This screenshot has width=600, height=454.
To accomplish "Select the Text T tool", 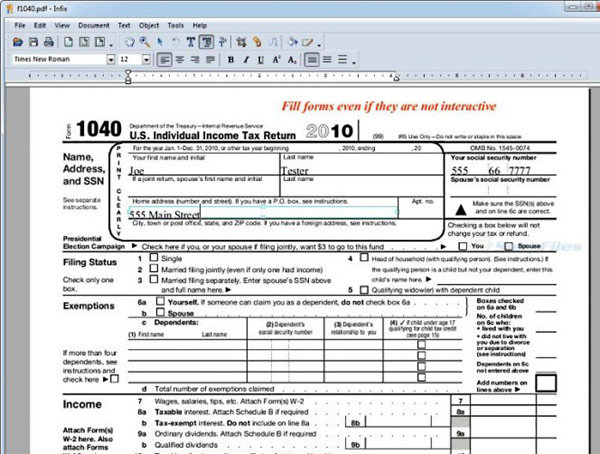I will click(x=191, y=42).
